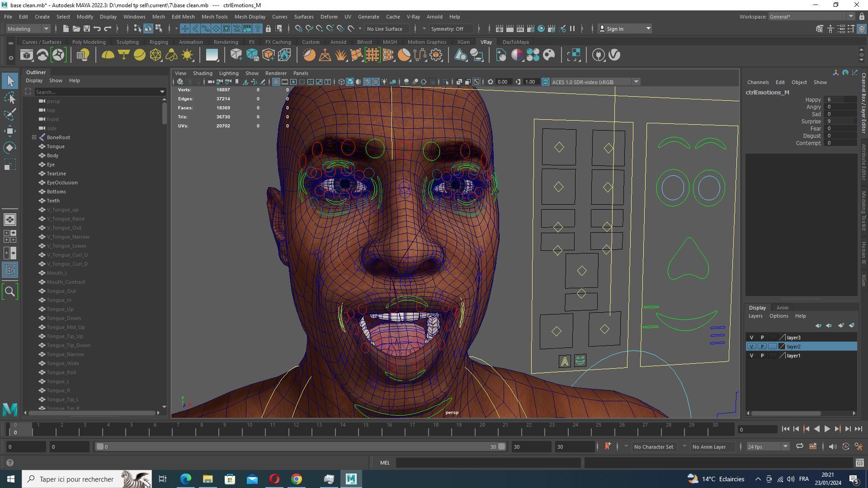This screenshot has height=488, width=868.
Task: Toggle playback P of layer1
Action: click(x=762, y=356)
